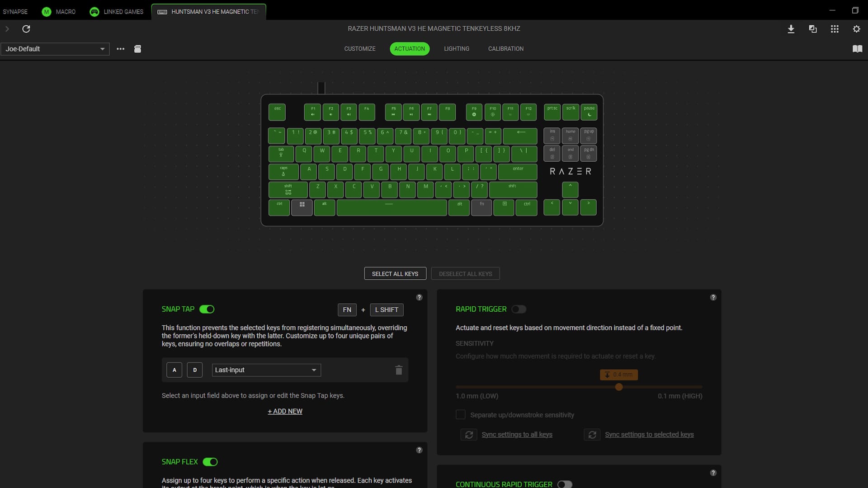Click the L SHIFT shortcut key button
The image size is (868, 488).
click(387, 310)
